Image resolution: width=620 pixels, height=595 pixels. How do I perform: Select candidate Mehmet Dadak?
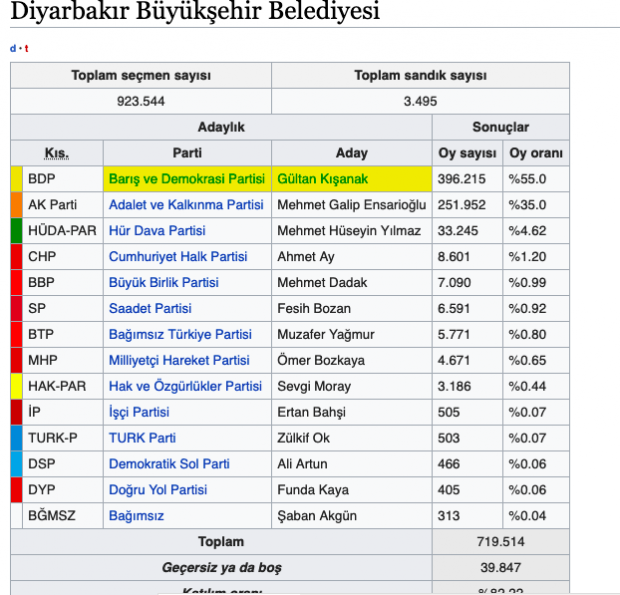pos(322,282)
